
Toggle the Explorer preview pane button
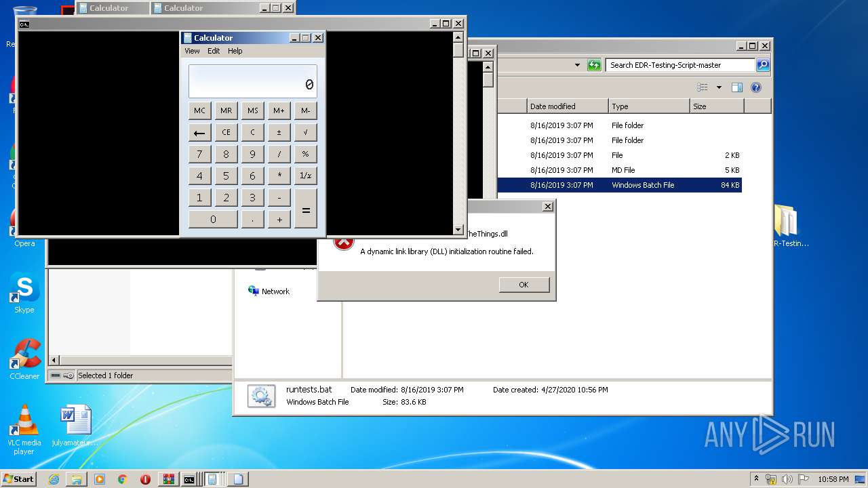coord(737,87)
